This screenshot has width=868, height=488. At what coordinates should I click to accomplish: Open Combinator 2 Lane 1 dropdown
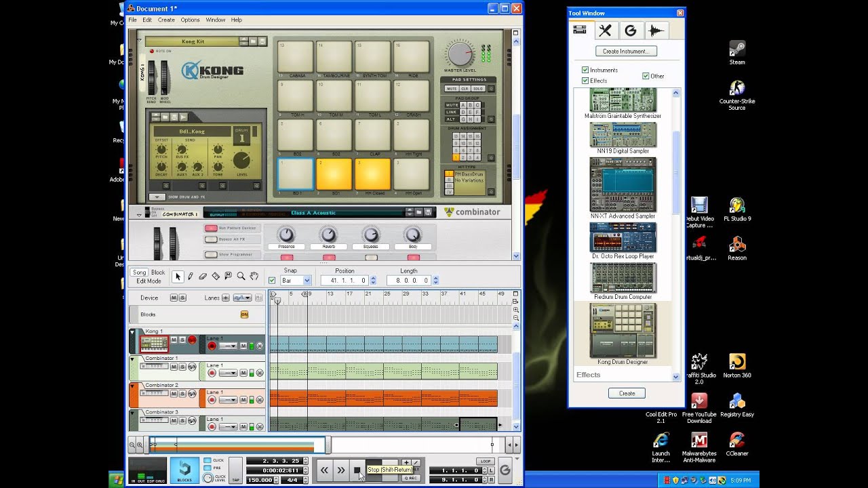227,400
